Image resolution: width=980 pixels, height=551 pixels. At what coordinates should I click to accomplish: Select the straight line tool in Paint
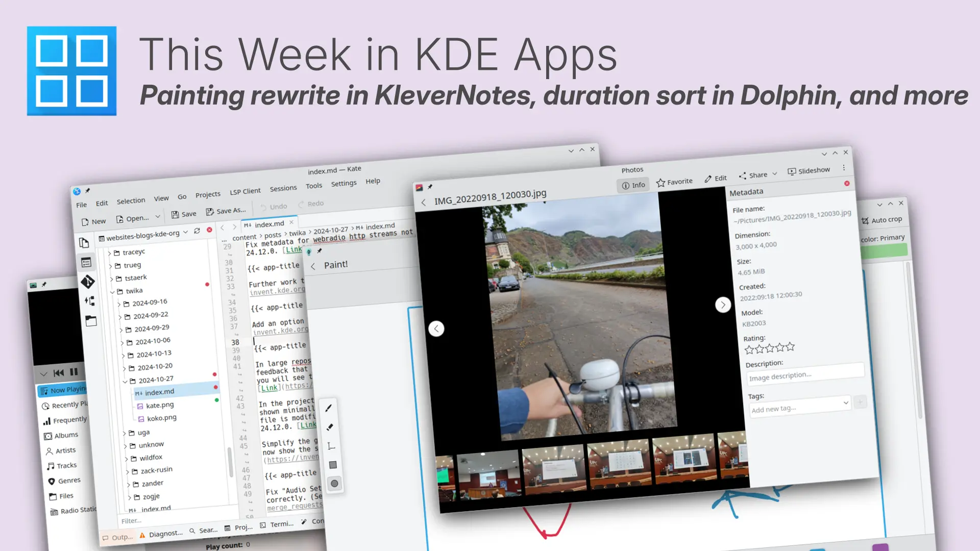point(331,446)
